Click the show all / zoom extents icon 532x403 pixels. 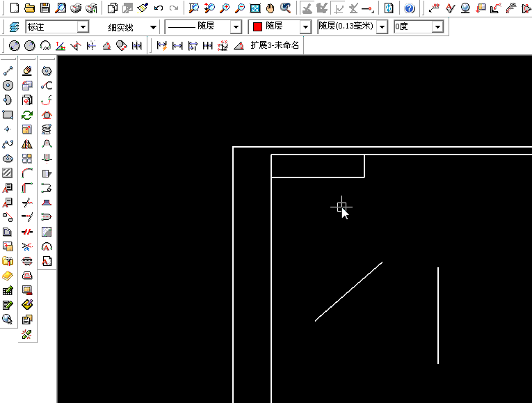[255, 8]
